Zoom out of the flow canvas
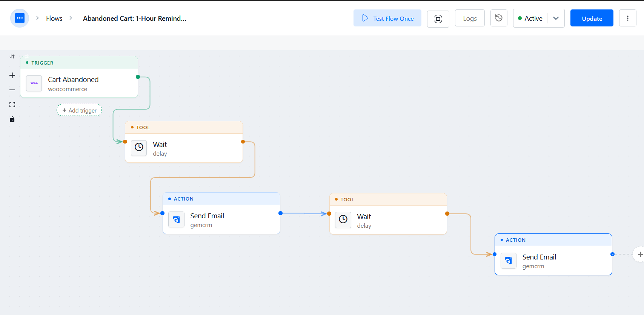 pyautogui.click(x=12, y=90)
